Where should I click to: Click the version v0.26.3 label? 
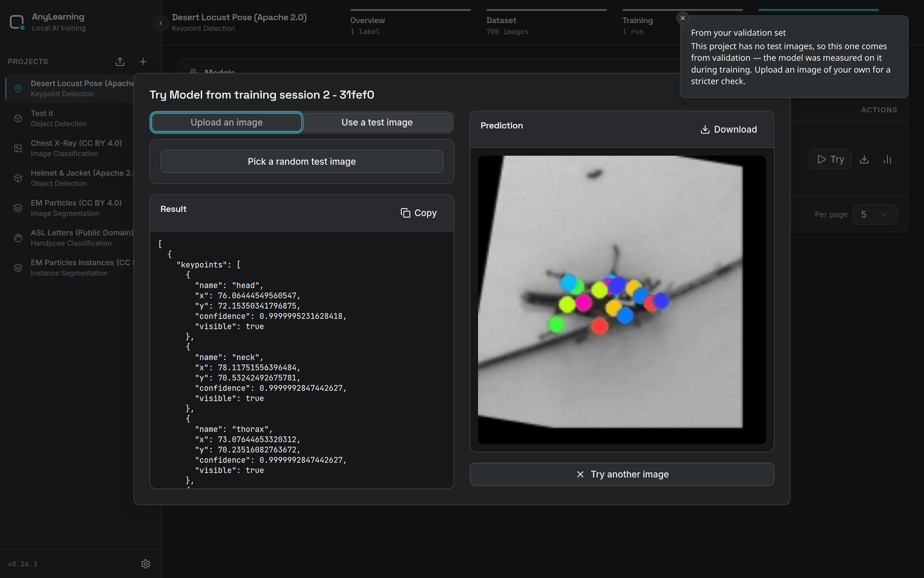[23, 564]
